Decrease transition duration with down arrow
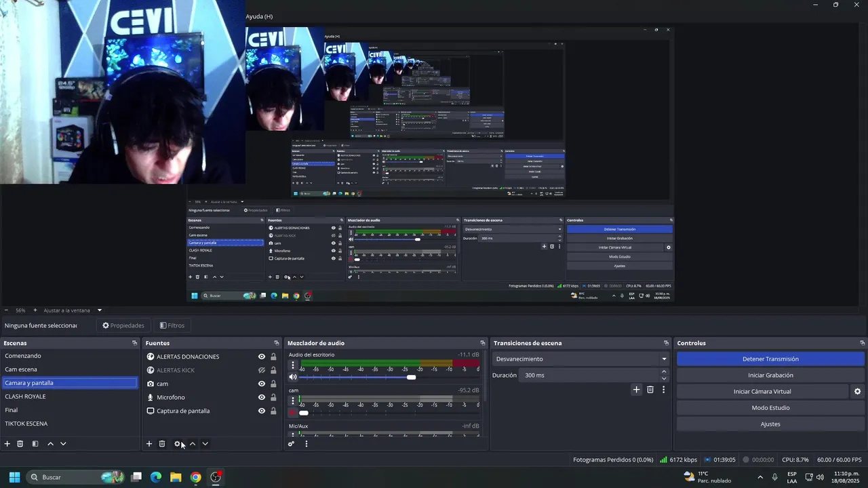The width and height of the screenshot is (868, 488). coord(664,378)
